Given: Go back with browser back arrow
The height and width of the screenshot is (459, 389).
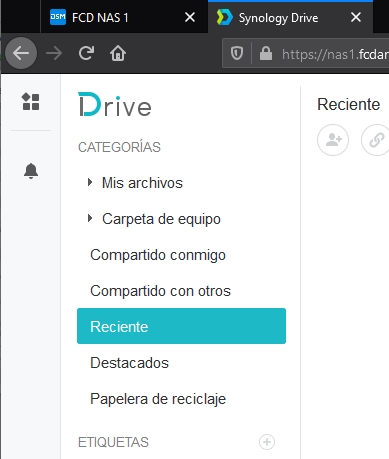Looking at the screenshot, I should click(21, 53).
